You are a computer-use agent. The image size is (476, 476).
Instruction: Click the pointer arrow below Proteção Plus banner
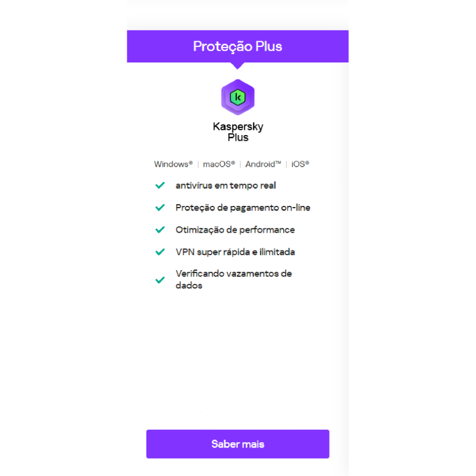[x=237, y=65]
